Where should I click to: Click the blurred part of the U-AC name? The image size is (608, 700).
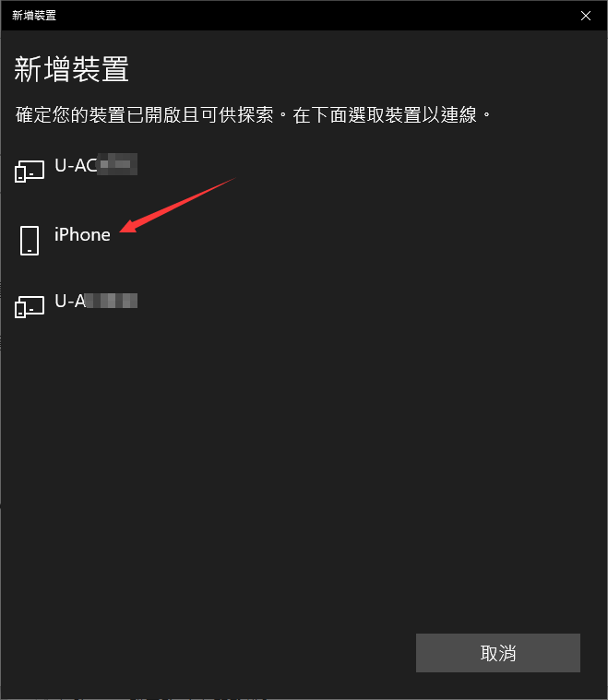click(x=117, y=164)
